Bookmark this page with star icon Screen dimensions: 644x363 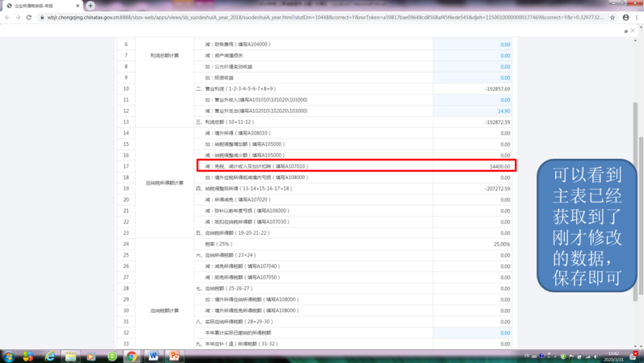pyautogui.click(x=612, y=17)
